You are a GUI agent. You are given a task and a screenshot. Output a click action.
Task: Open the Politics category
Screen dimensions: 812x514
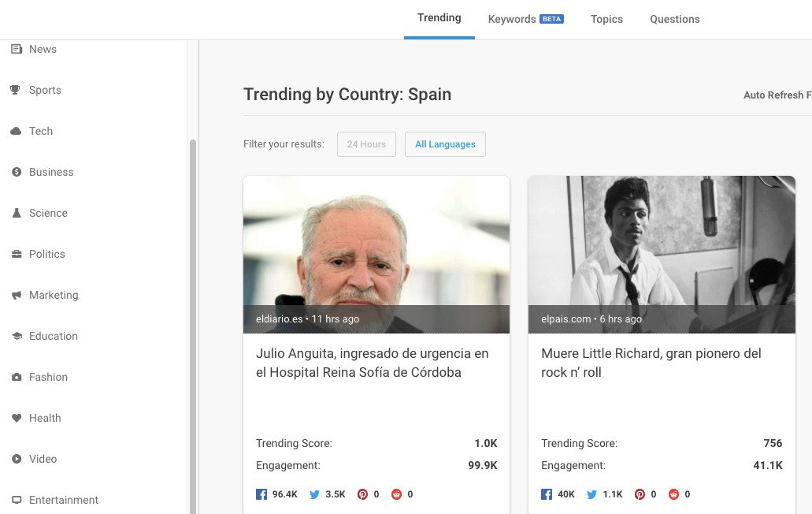(x=47, y=254)
